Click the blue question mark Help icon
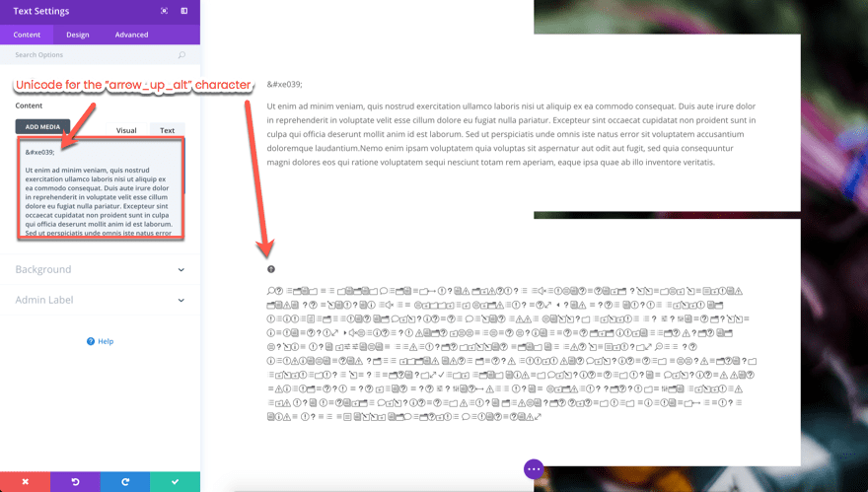This screenshot has width=868, height=492. [91, 341]
